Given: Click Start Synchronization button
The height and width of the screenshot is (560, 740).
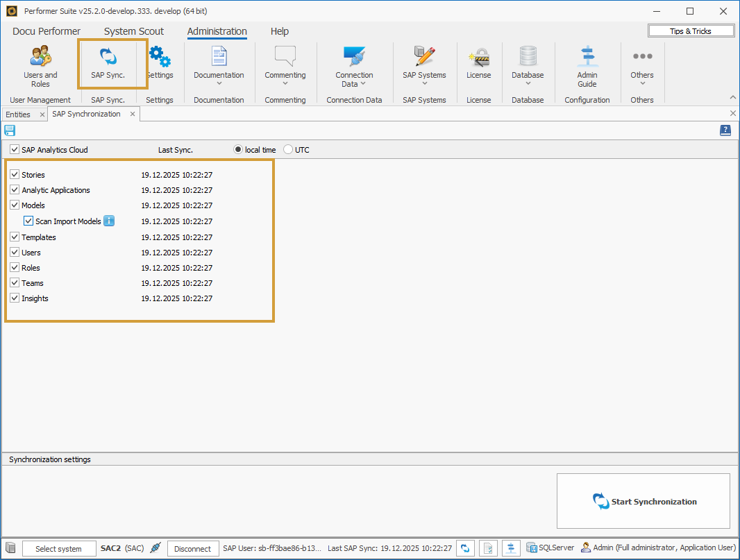Looking at the screenshot, I should [x=644, y=502].
